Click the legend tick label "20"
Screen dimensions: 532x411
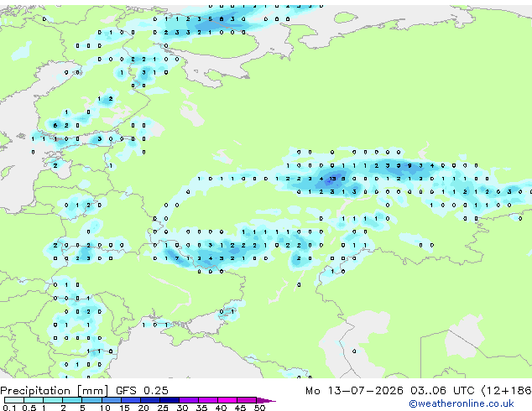pos(143,408)
